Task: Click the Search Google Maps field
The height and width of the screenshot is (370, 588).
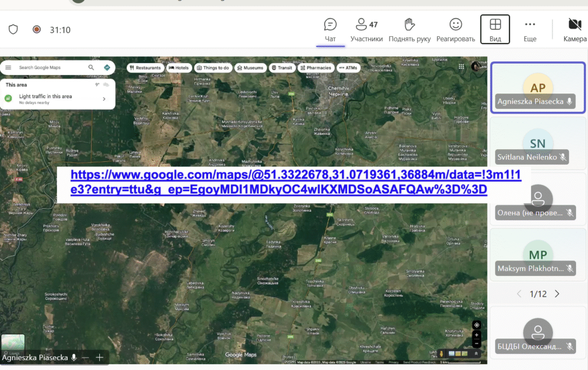Action: click(52, 68)
